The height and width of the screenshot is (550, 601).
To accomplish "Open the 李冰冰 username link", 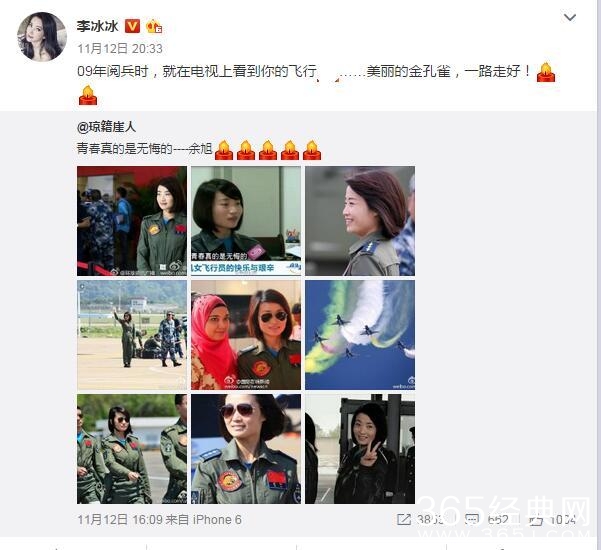I will pyautogui.click(x=98, y=26).
